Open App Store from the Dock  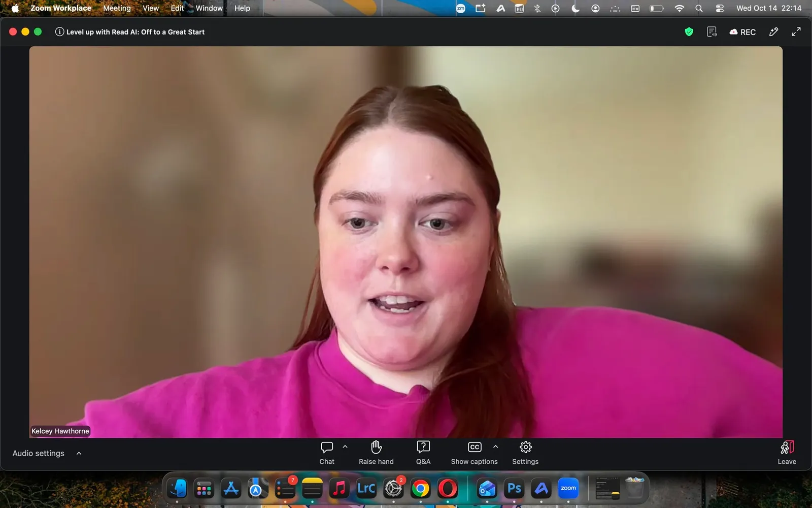(231, 489)
